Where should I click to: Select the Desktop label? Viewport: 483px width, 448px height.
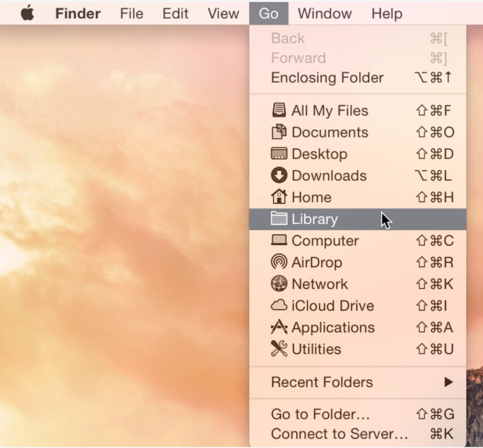[319, 154]
